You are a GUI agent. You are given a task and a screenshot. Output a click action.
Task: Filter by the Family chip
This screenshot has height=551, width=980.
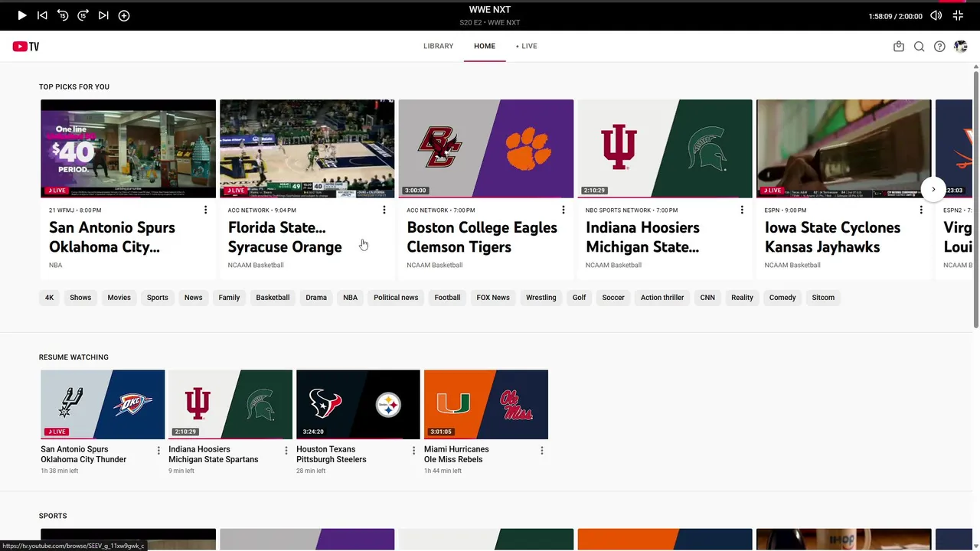point(229,298)
